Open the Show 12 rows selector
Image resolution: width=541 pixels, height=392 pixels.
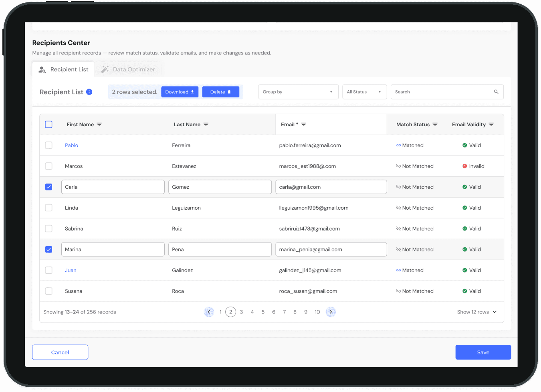click(x=477, y=312)
